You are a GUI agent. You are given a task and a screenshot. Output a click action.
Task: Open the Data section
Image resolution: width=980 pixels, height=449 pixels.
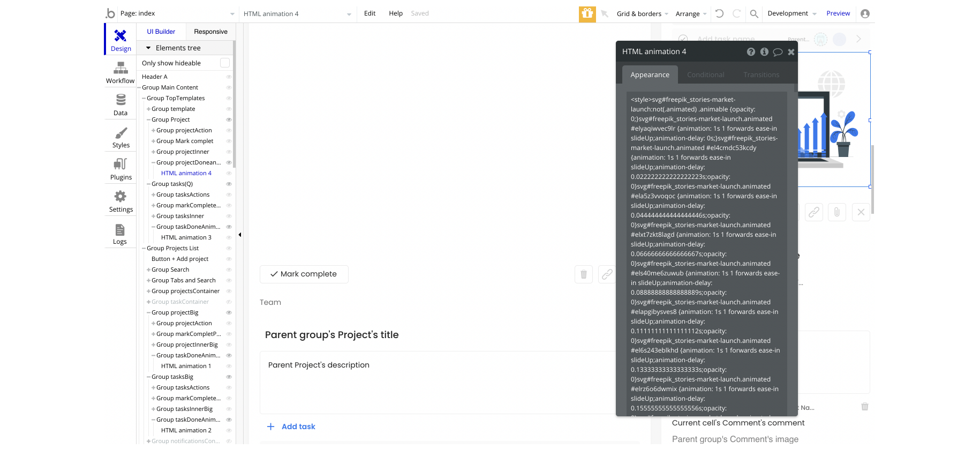point(120,104)
